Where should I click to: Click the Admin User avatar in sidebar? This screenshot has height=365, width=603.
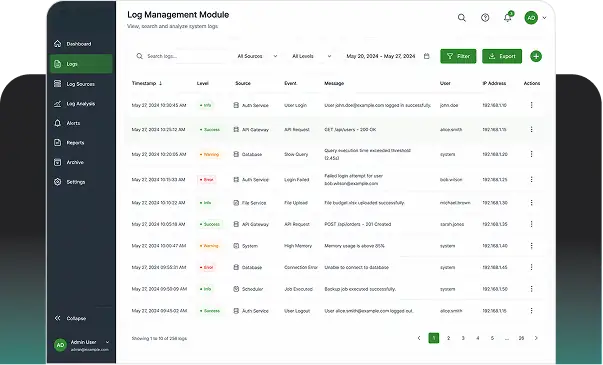tap(60, 345)
